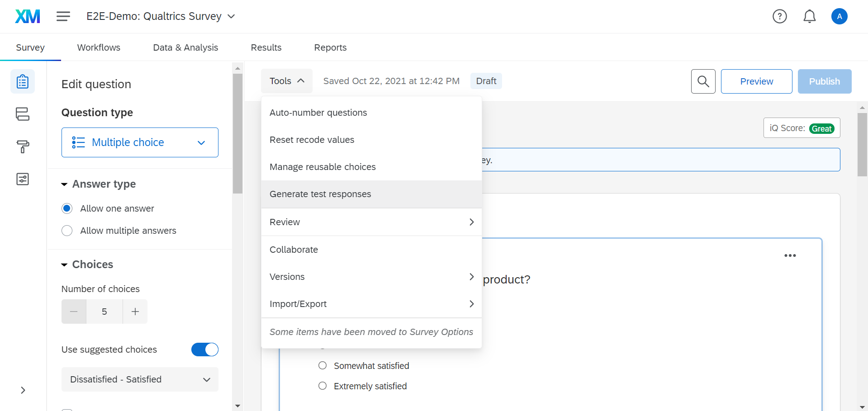Screen dimensions: 868x411
Task: Open the hamburger navigation menu
Action: tap(63, 17)
